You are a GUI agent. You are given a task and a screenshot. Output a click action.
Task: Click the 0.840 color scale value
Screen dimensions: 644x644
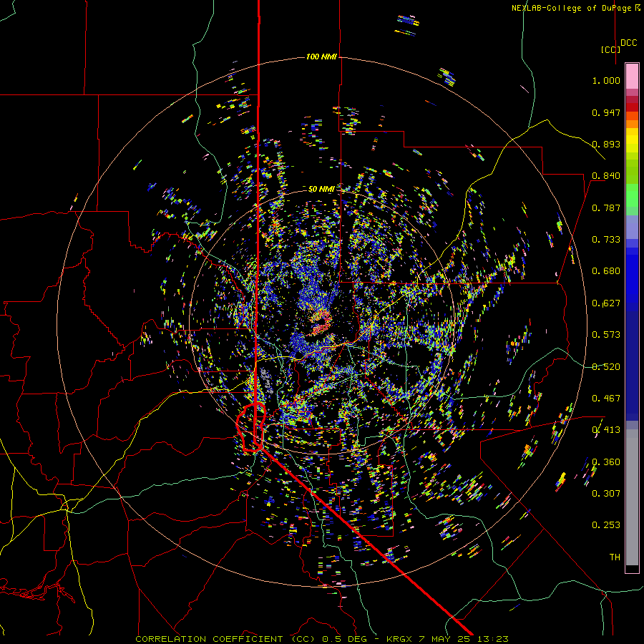606,176
